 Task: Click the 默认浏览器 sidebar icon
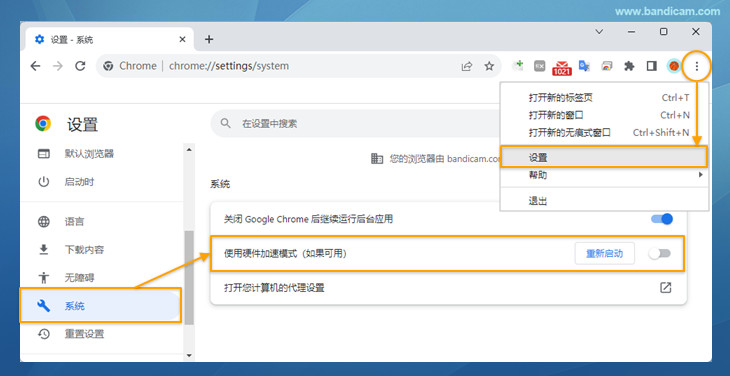point(44,154)
